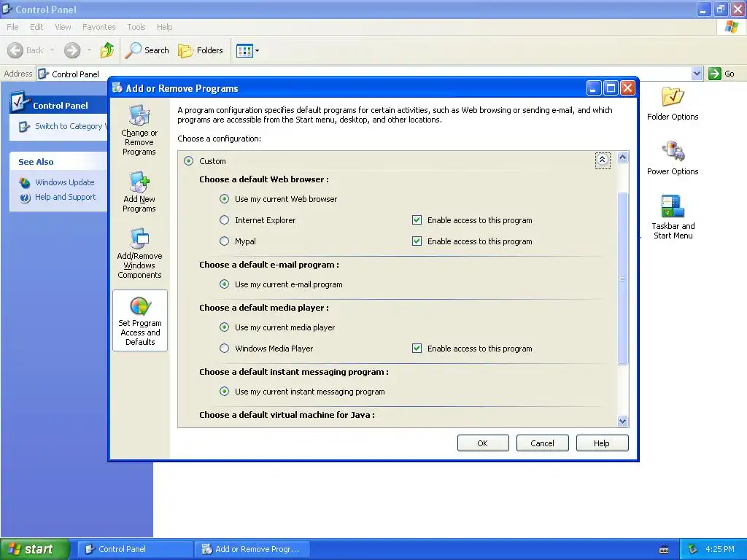
Task: Toggle the Folders toolbar button
Action: [x=200, y=50]
